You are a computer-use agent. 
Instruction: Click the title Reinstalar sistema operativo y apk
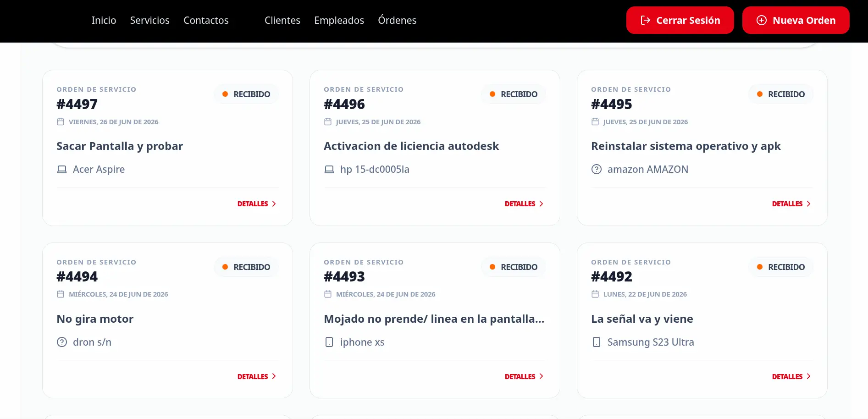(686, 146)
